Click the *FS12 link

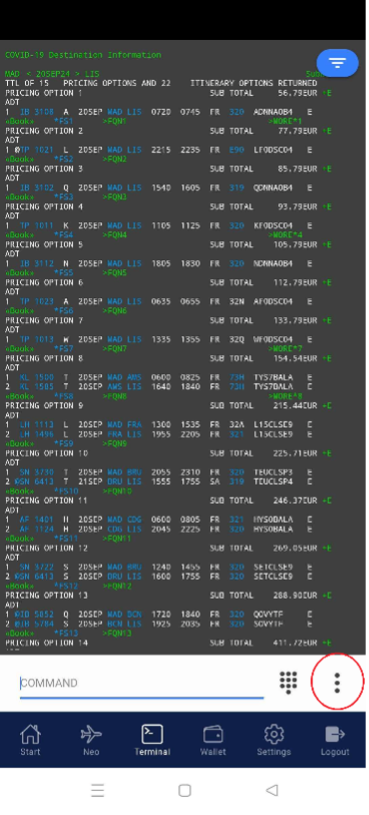(x=66, y=586)
